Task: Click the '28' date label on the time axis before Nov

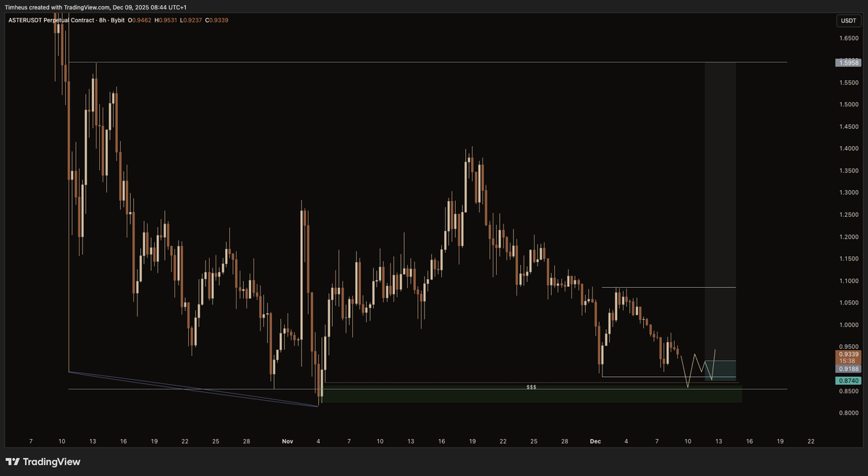Action: 247,441
